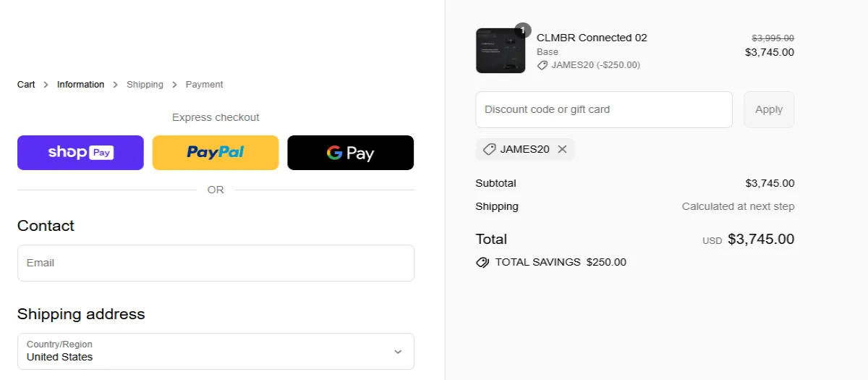Check out using the PayPal button
Viewport: 868px width, 380px height.
click(x=216, y=153)
